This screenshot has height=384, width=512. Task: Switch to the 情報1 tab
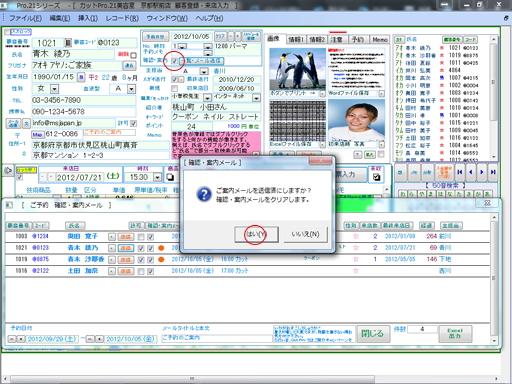click(x=296, y=40)
